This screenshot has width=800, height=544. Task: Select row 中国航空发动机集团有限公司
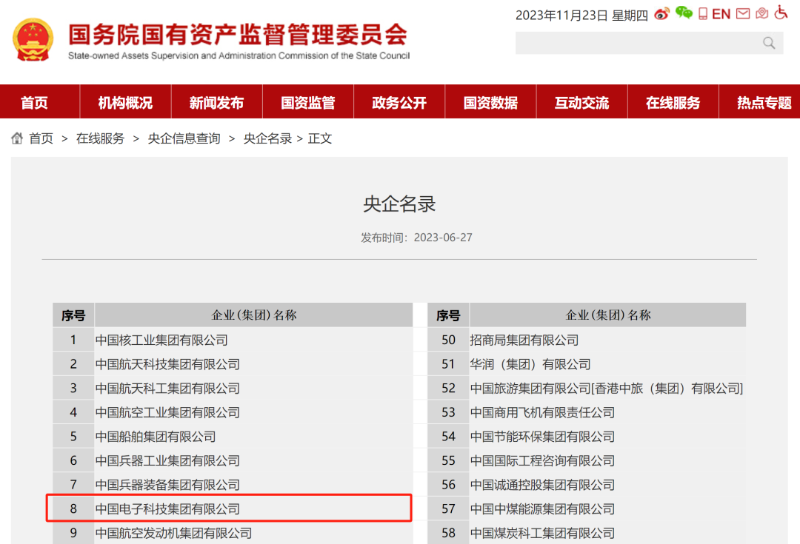(233, 533)
